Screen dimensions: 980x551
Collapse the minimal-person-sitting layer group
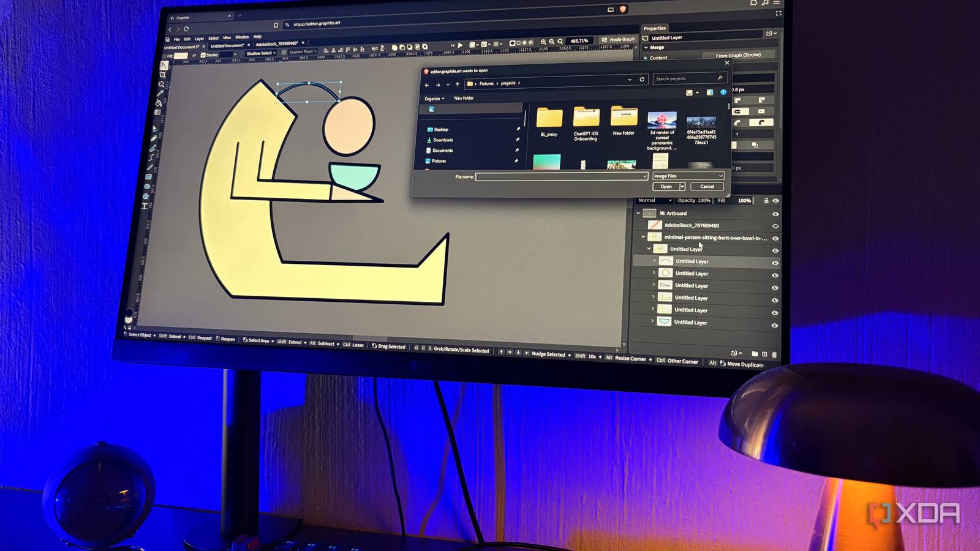coord(644,237)
